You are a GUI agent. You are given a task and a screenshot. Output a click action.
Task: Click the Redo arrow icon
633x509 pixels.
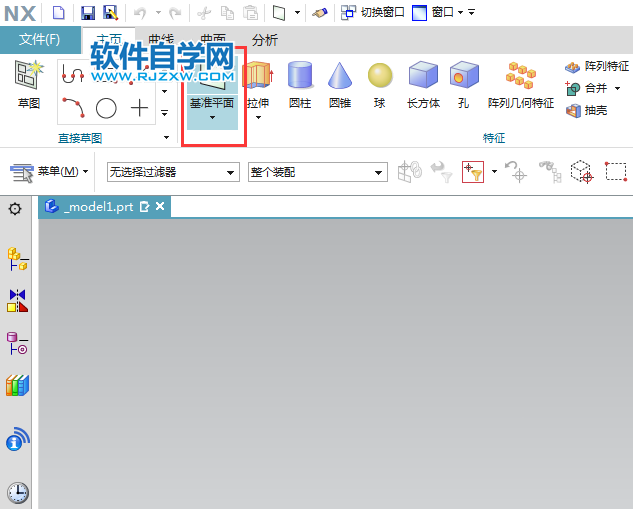pyautogui.click(x=175, y=13)
